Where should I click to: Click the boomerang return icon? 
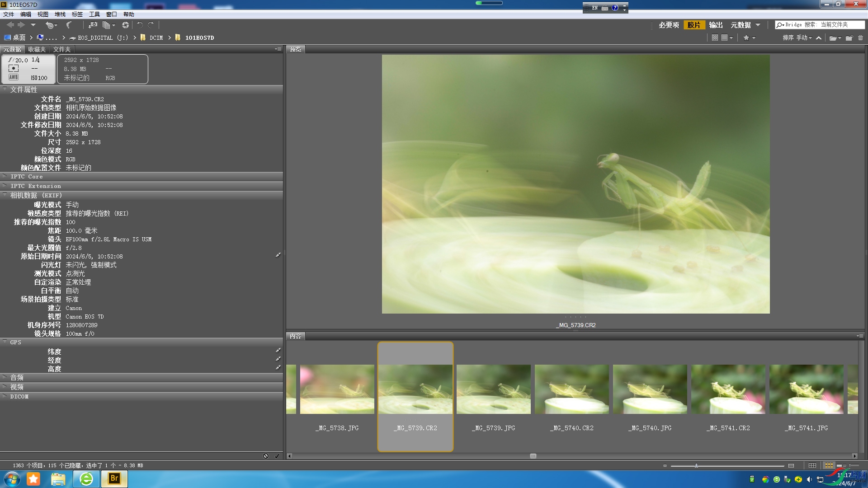(x=69, y=25)
